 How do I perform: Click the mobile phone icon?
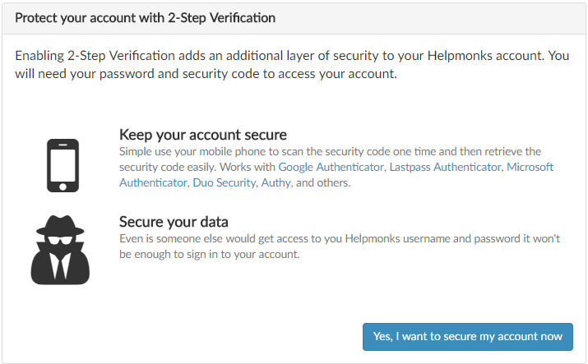(x=63, y=164)
